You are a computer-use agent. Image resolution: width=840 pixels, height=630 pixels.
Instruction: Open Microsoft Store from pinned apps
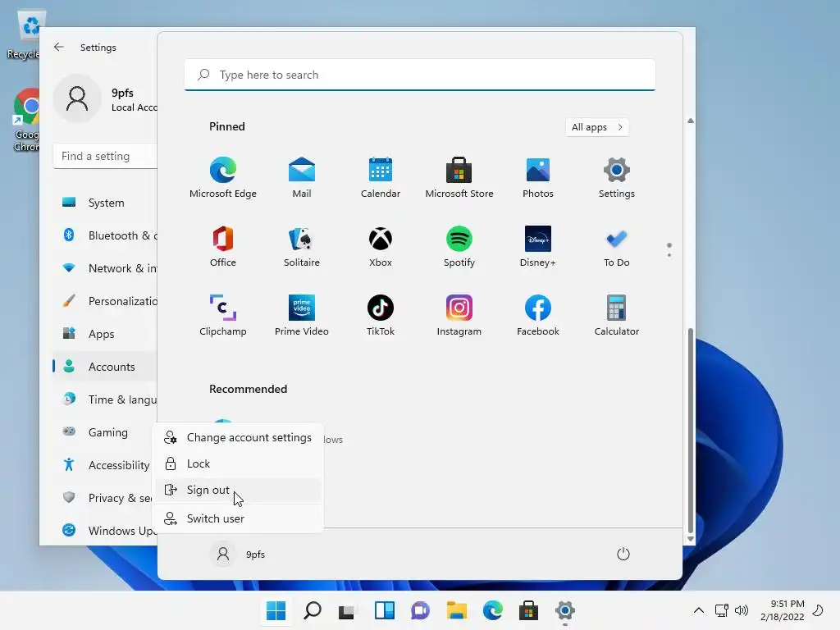coord(459,177)
